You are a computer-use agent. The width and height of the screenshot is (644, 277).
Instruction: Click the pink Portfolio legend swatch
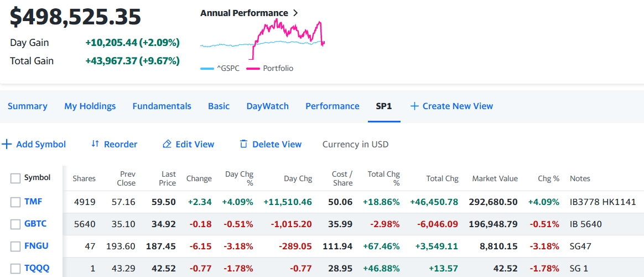(253, 69)
